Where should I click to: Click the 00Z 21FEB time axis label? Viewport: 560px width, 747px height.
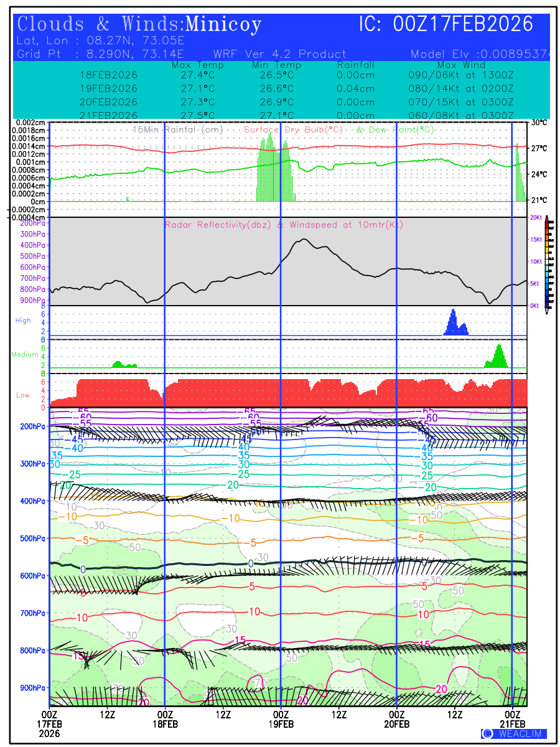(512, 719)
